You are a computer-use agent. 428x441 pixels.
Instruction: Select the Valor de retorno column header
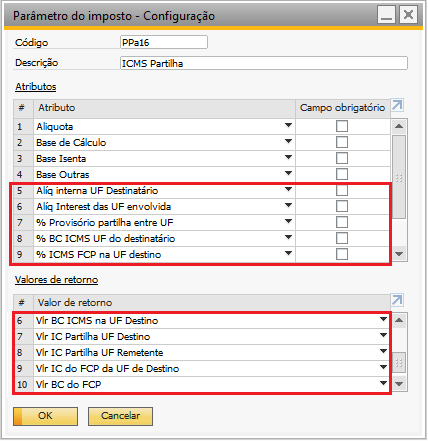[x=212, y=303]
